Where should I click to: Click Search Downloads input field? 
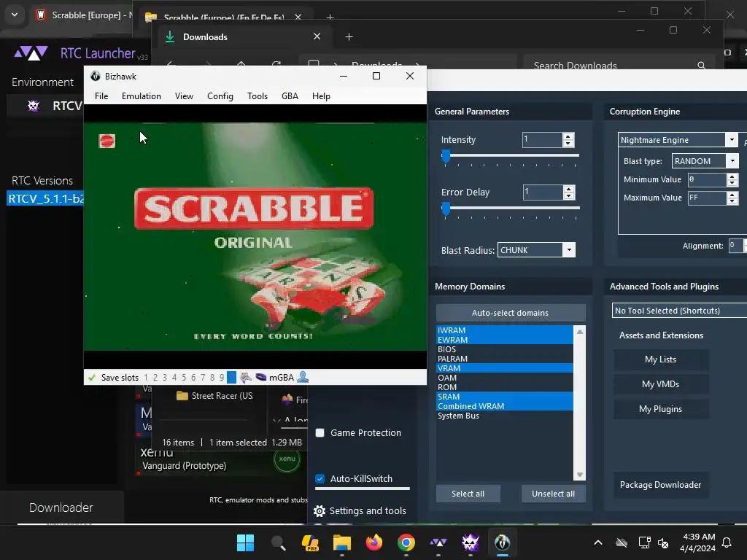[619, 66]
